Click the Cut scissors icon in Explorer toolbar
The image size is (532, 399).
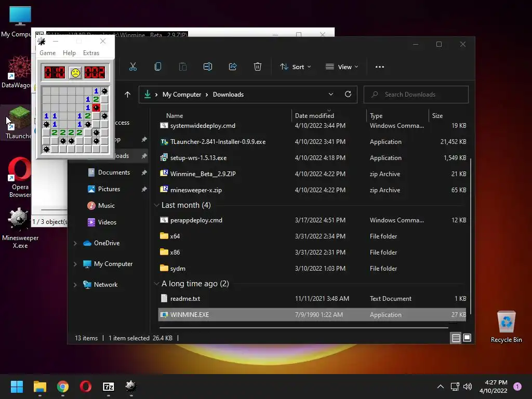[x=133, y=67]
